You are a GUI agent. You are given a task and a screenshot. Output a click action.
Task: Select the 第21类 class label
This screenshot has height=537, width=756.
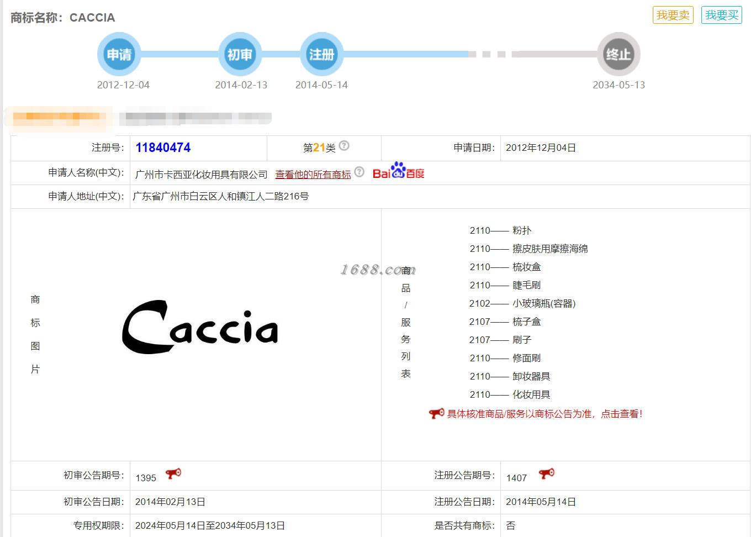click(x=319, y=148)
